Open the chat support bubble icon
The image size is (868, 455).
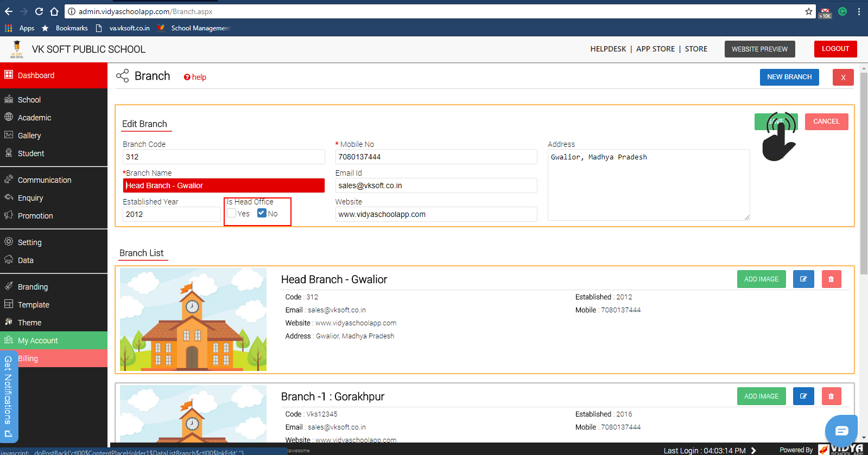click(841, 431)
